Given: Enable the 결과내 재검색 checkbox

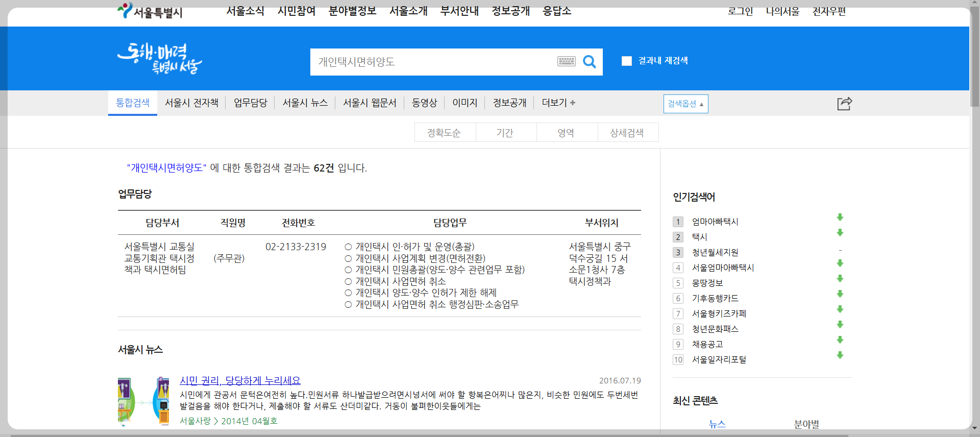Looking at the screenshot, I should pos(627,61).
